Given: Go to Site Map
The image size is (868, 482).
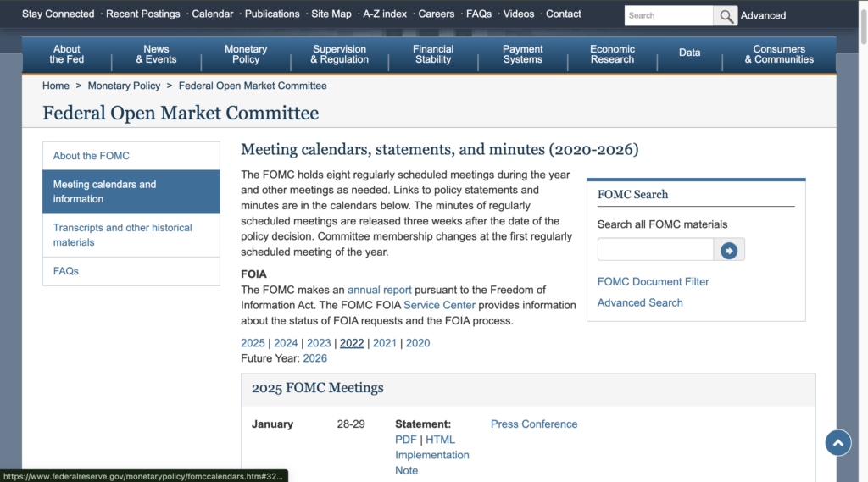Looking at the screenshot, I should point(331,14).
